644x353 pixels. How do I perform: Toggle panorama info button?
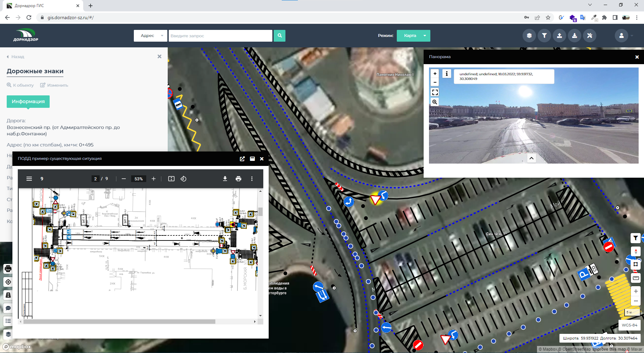point(447,74)
